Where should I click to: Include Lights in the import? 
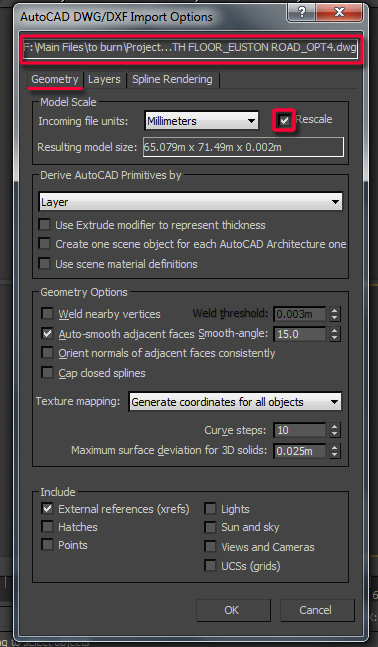(210, 509)
